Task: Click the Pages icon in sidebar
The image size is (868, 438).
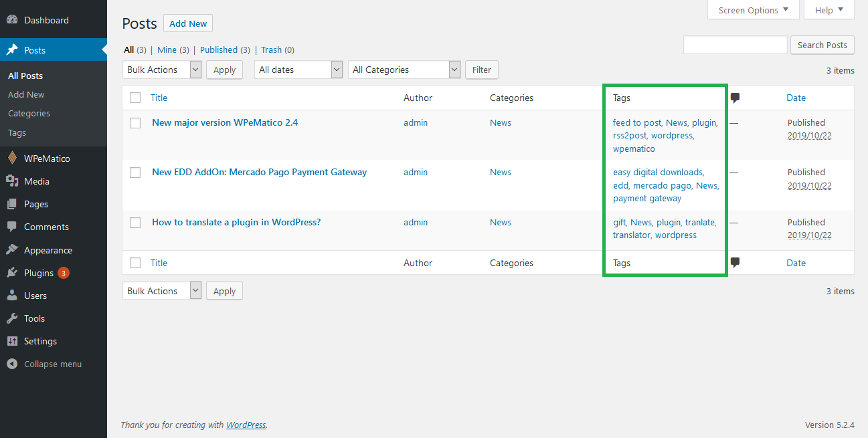Action: [12, 204]
